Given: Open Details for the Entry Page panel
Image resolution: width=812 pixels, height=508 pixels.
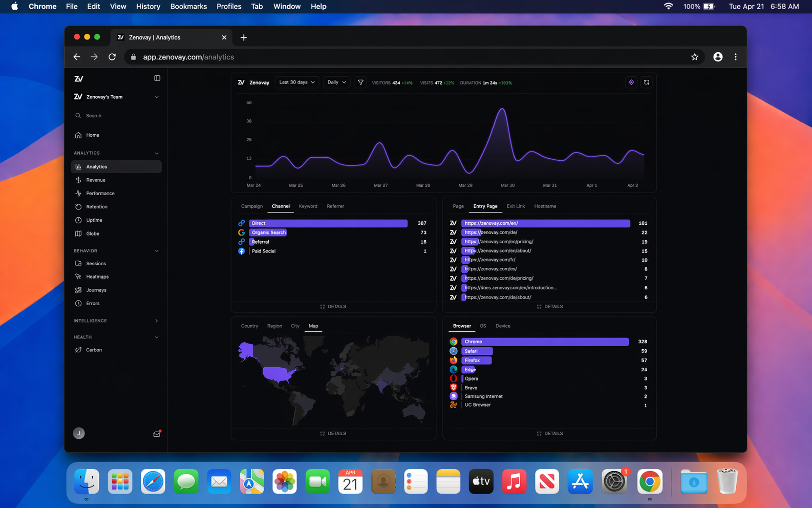Looking at the screenshot, I should point(550,307).
